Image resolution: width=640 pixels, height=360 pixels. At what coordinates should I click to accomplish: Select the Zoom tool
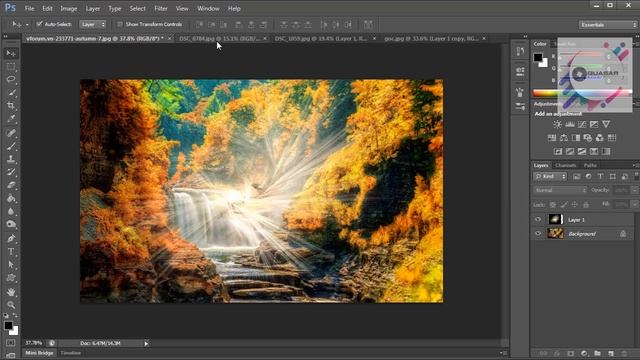pos(11,304)
